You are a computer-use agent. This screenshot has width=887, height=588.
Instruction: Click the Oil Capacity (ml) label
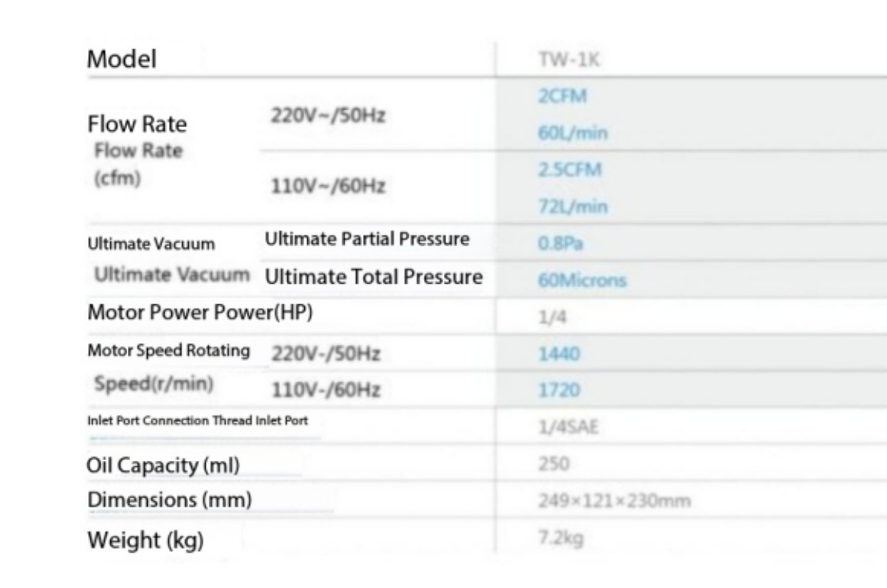164,465
